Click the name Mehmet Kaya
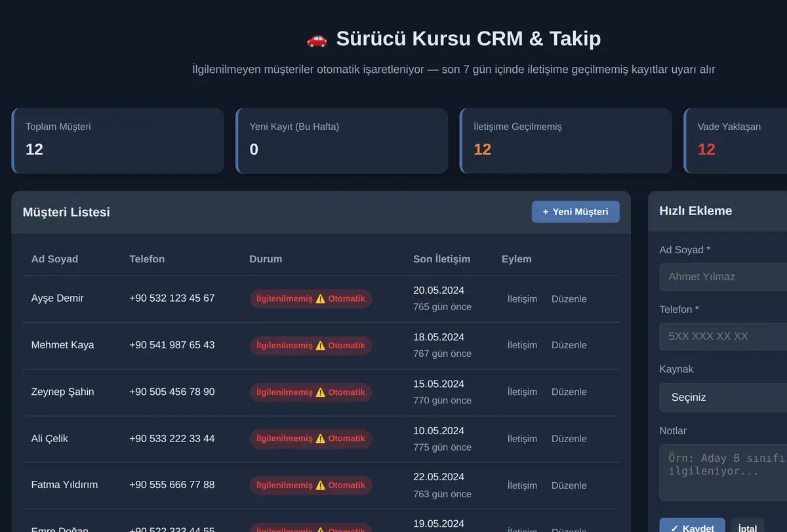787x532 pixels. click(x=62, y=345)
